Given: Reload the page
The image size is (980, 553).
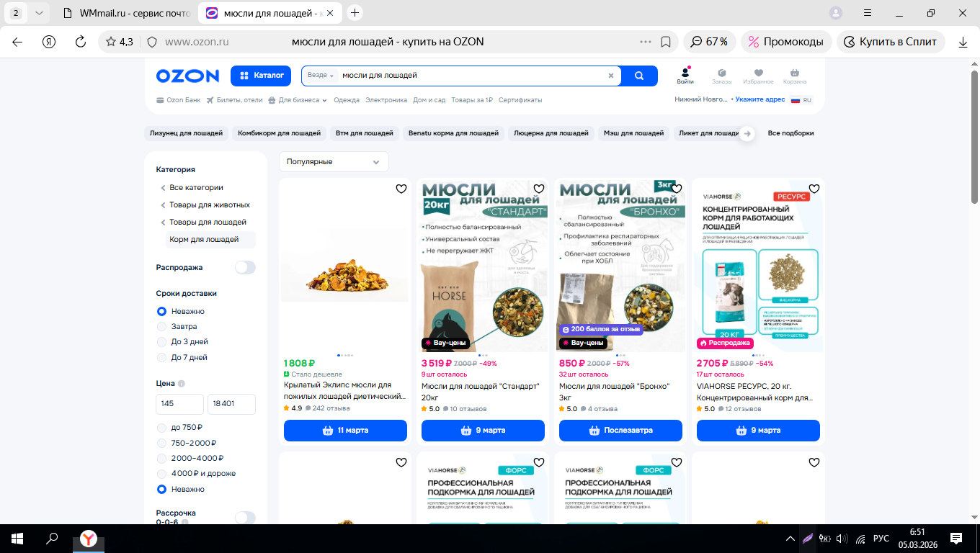Looking at the screenshot, I should click(81, 42).
